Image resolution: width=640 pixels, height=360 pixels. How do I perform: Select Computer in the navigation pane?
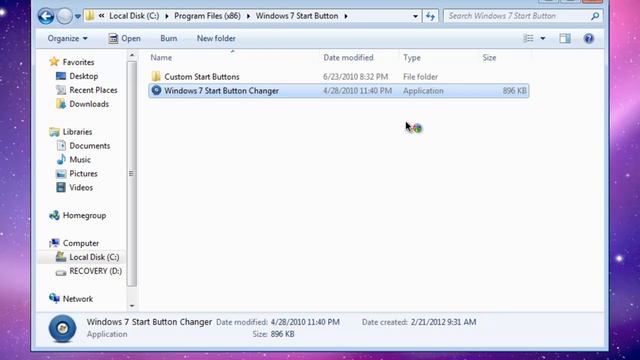point(81,243)
